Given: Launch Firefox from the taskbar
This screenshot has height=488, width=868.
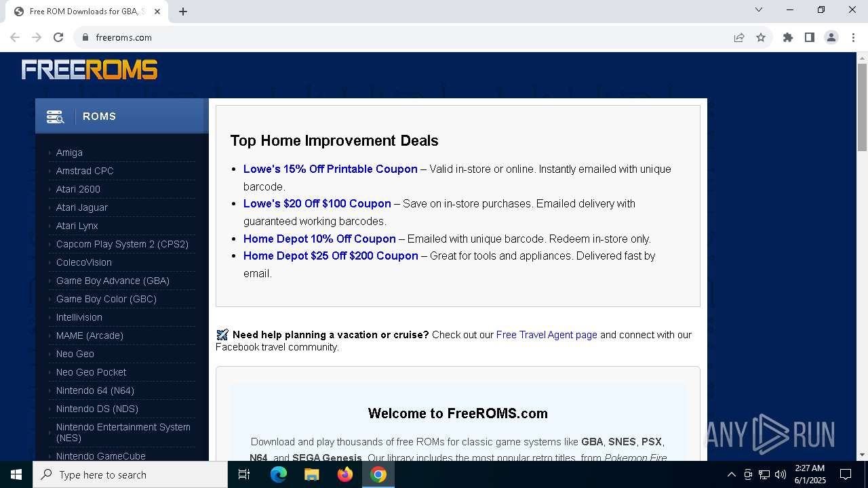Looking at the screenshot, I should [345, 474].
